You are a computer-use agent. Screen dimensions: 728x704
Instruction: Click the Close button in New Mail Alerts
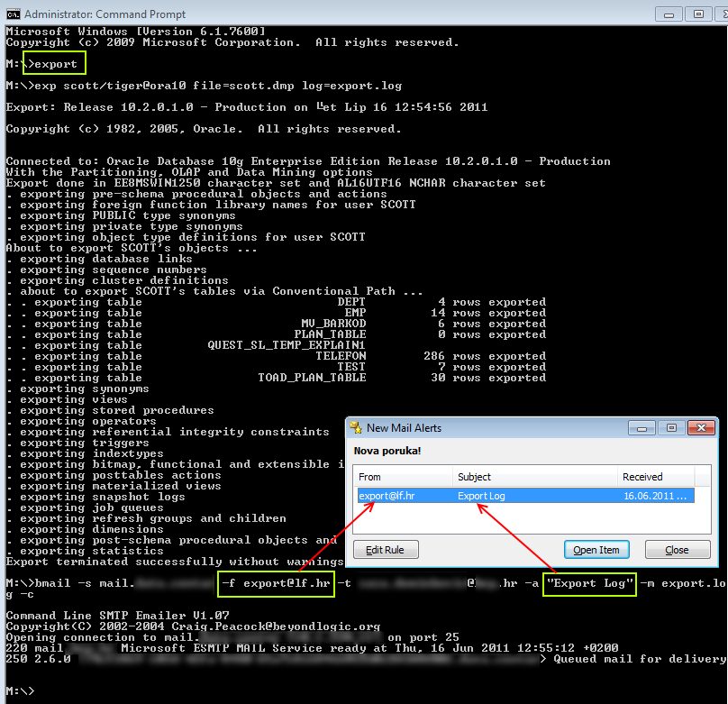click(x=678, y=550)
